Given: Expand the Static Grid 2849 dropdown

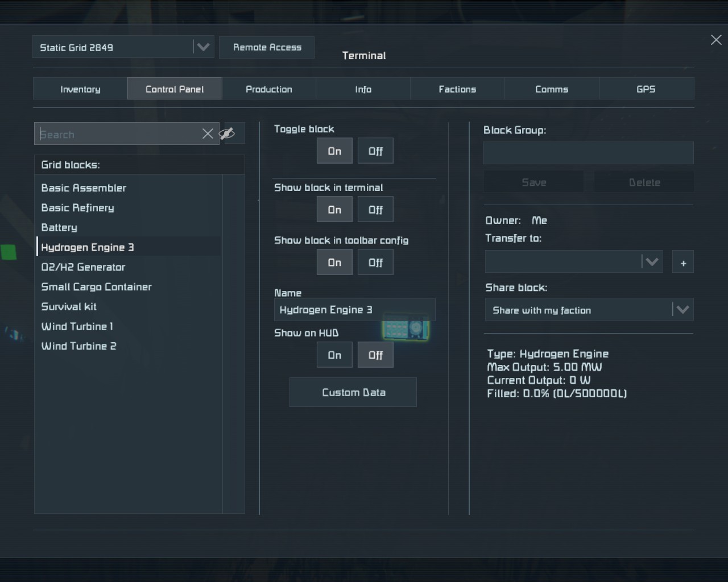Looking at the screenshot, I should pyautogui.click(x=203, y=47).
